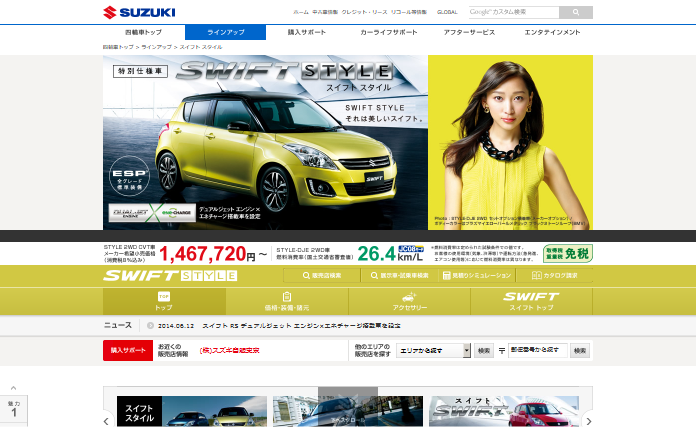The height and width of the screenshot is (427, 696).
Task: Open the 中古車情報 link
Action: 325,12
